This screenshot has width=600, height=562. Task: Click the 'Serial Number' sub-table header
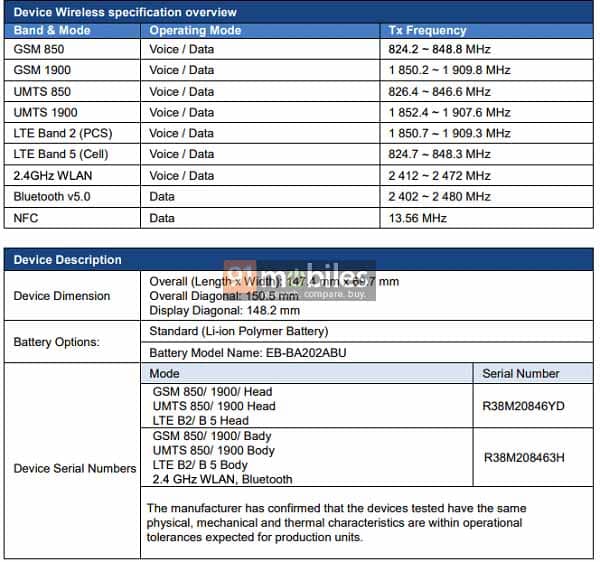(521, 373)
